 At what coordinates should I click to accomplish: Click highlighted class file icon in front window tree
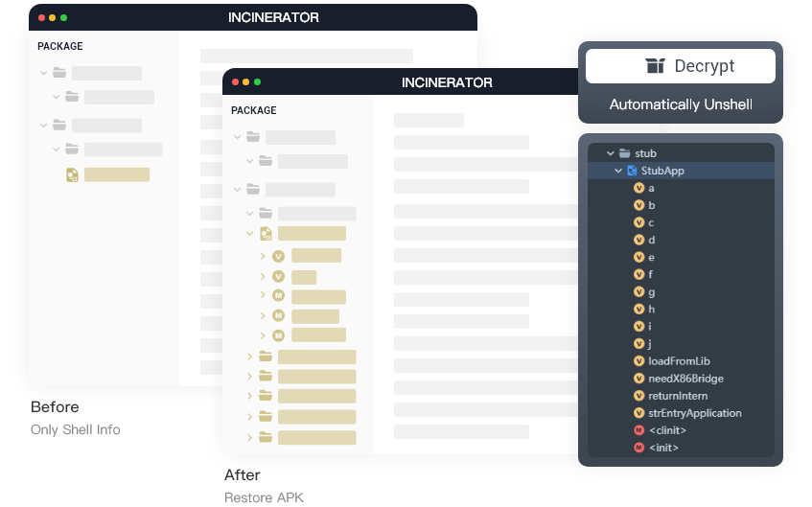tap(266, 234)
